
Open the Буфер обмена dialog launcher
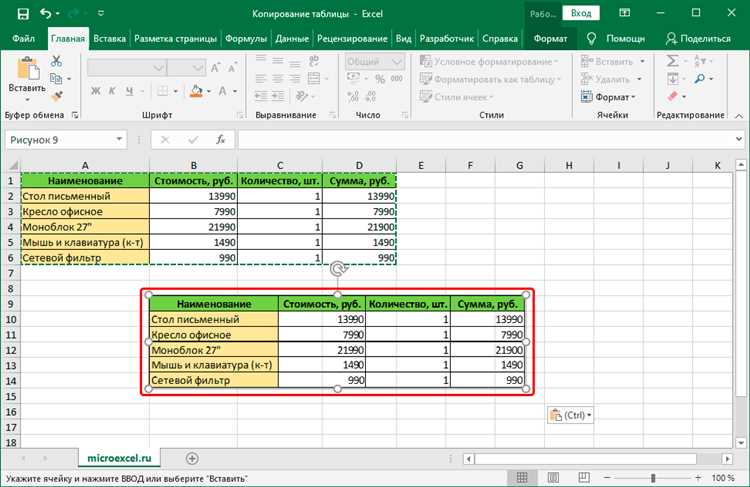point(75,115)
